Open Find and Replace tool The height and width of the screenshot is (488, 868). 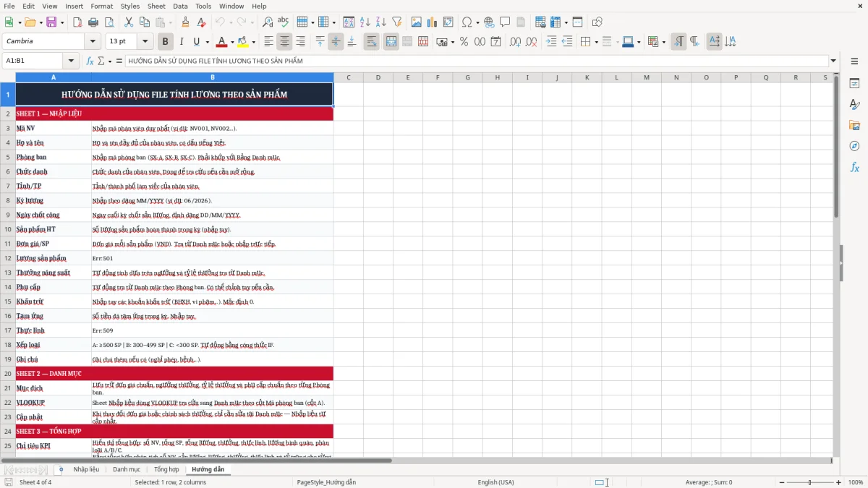click(268, 22)
